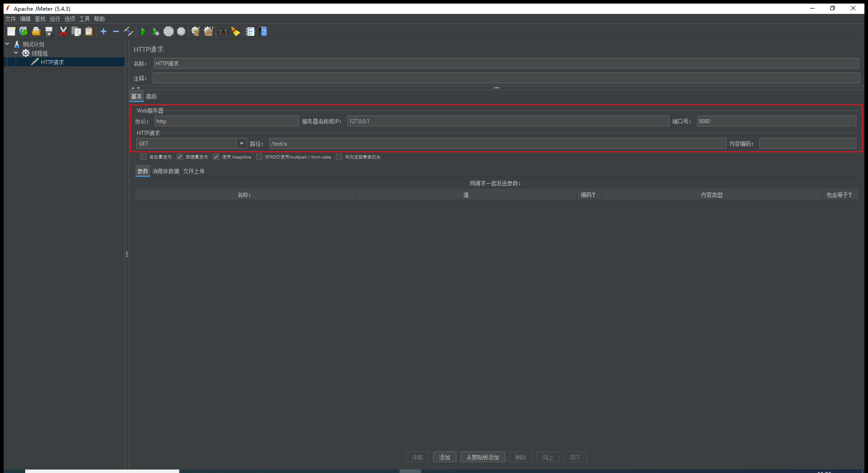Open the 工具 menu
The height and width of the screenshot is (473, 868).
[84, 19]
